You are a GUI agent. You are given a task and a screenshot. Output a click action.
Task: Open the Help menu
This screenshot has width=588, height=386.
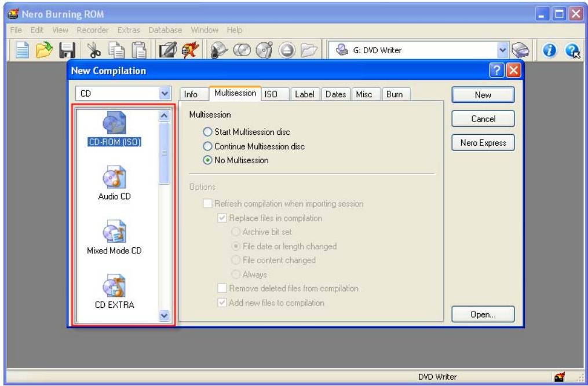pyautogui.click(x=235, y=30)
